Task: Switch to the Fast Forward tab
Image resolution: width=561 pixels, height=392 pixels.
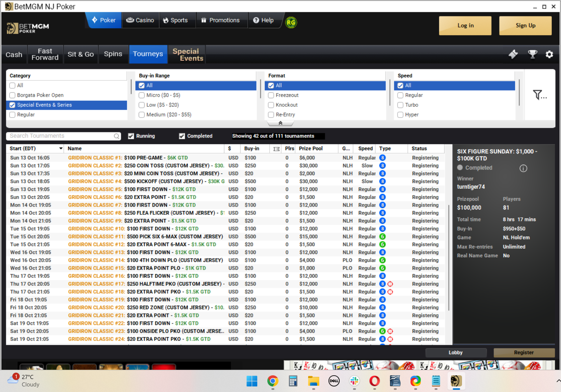Action: coord(45,55)
